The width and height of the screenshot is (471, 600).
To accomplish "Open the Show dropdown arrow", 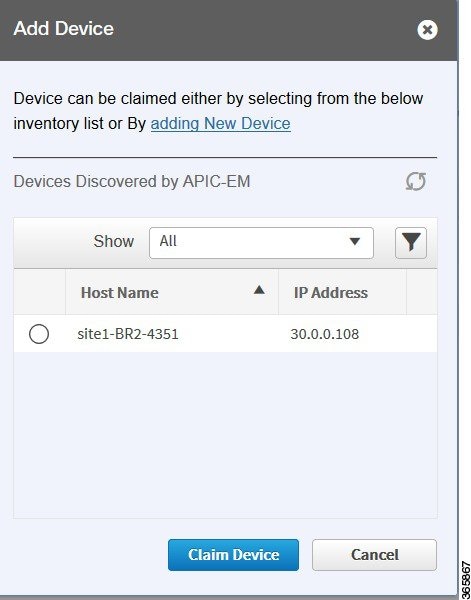I will [355, 241].
